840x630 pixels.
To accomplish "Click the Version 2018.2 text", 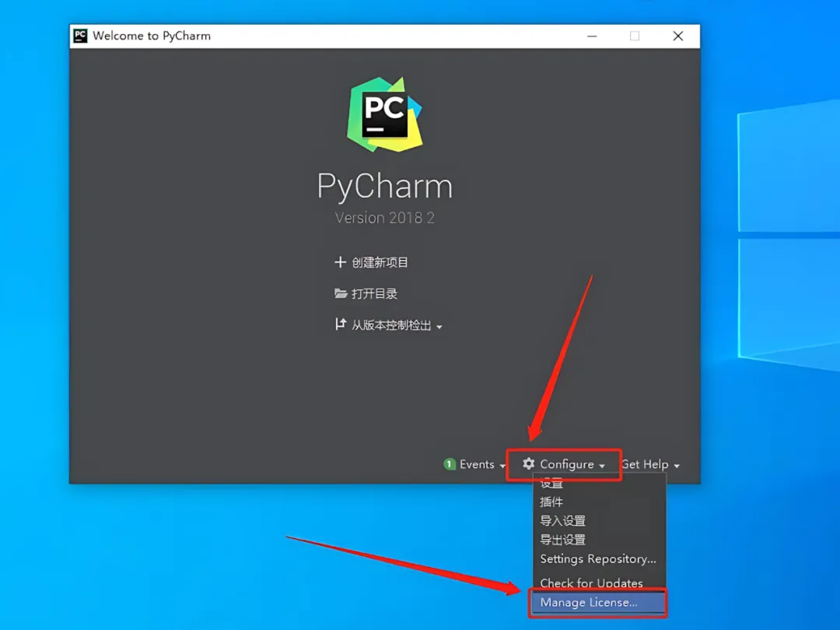I will click(x=385, y=218).
